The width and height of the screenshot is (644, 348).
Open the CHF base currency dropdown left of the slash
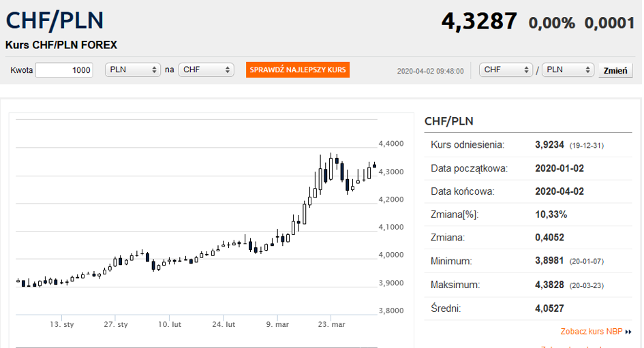pos(506,70)
